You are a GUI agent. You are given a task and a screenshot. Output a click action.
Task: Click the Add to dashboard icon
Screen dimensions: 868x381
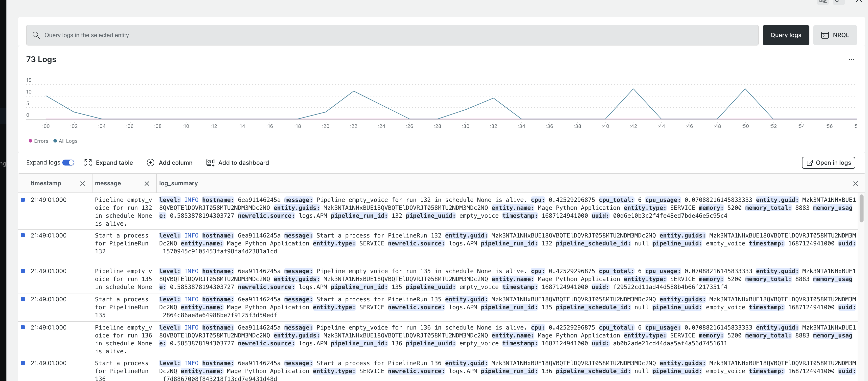point(211,163)
